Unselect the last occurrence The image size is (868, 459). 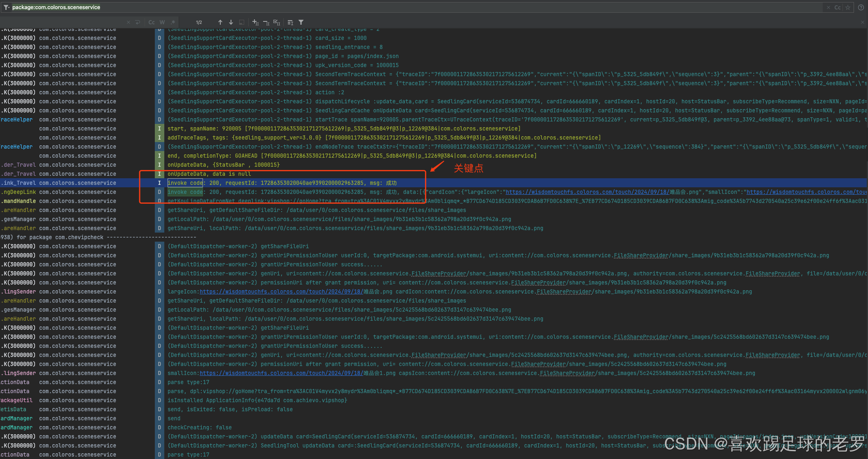(266, 22)
